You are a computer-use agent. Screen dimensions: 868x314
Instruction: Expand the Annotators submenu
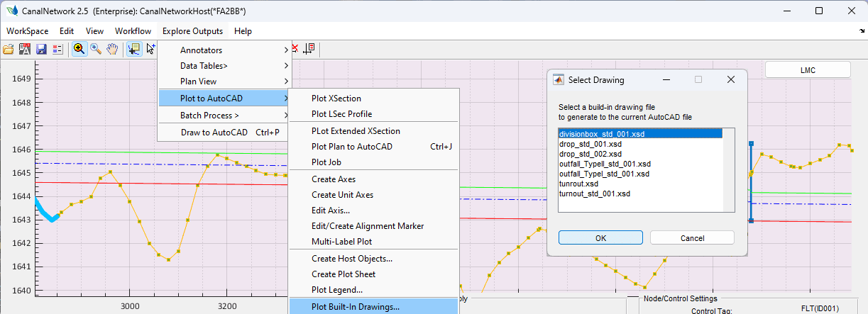(x=224, y=50)
